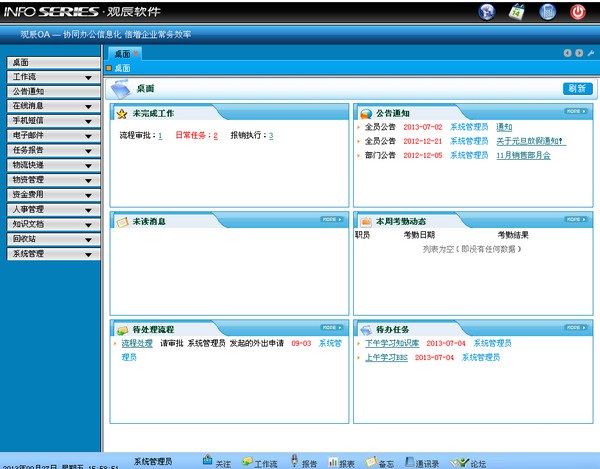Select 知识文档 in the left sidebar

(54, 224)
